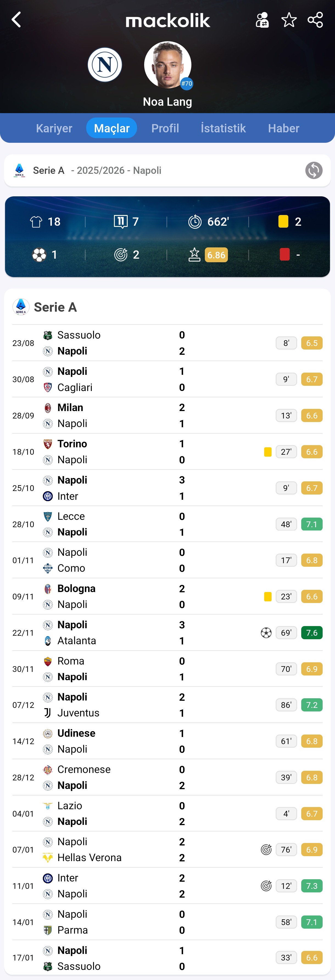Expand the Serie A 2025/2026 season selector
Image resolution: width=335 pixels, height=980 pixels.
click(152, 171)
